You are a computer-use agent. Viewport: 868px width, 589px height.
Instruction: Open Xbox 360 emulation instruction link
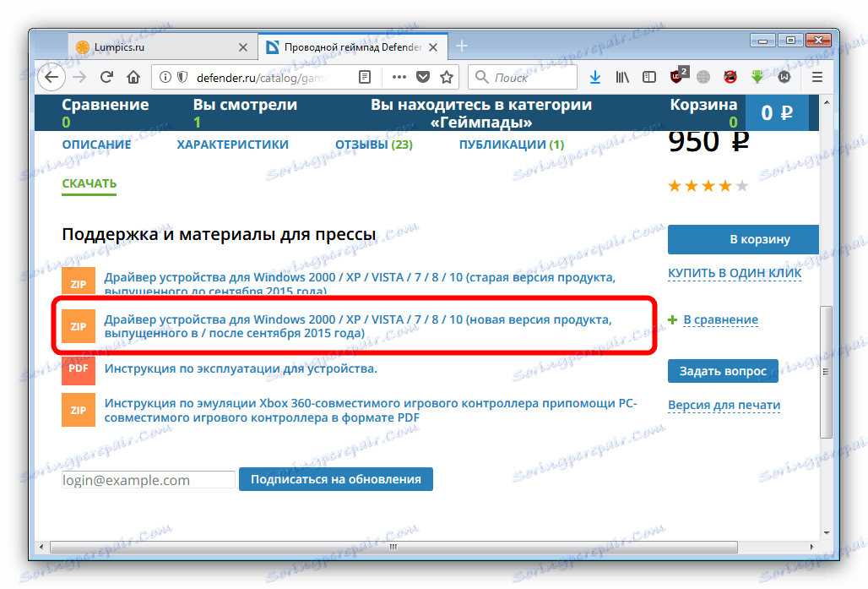(371, 410)
